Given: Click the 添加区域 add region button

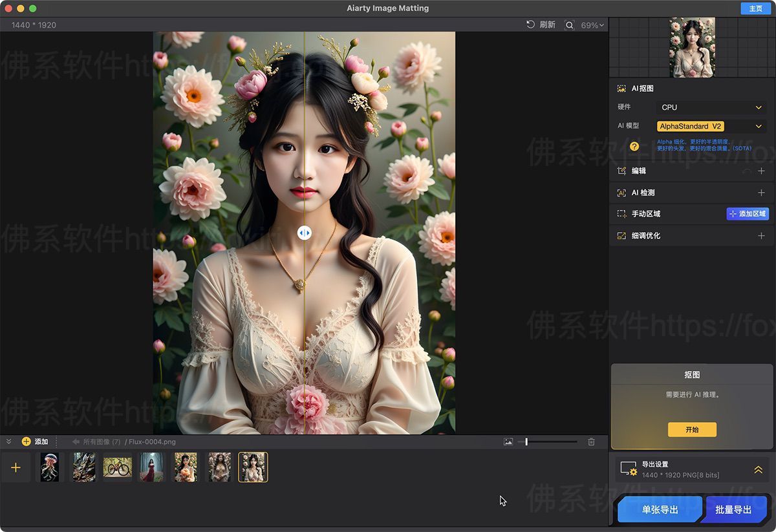Looking at the screenshot, I should tap(748, 214).
